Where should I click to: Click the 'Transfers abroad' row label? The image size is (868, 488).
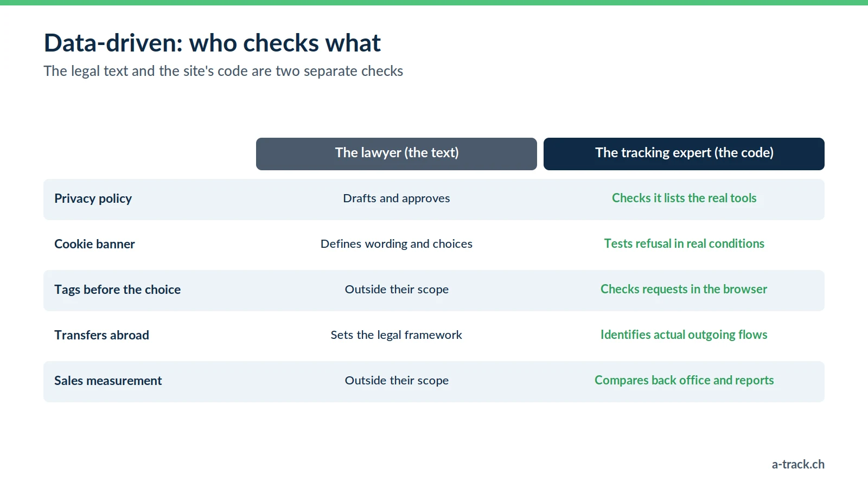click(x=101, y=335)
